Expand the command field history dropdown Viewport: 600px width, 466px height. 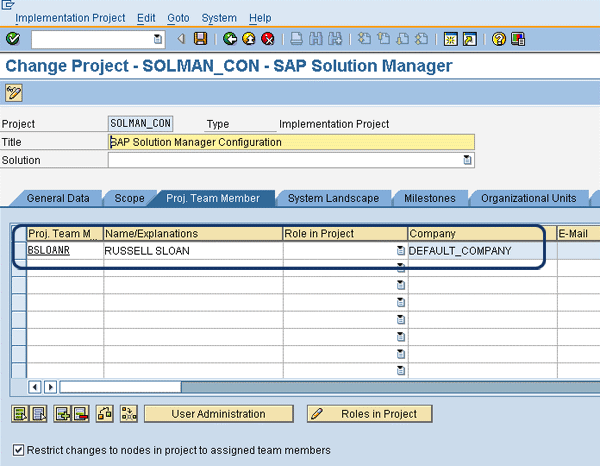(158, 39)
